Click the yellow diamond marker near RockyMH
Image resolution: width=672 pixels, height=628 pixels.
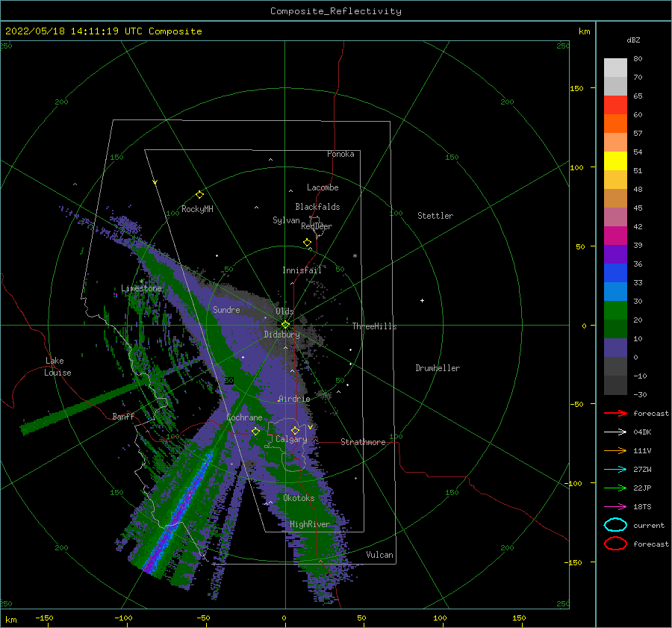pyautogui.click(x=199, y=195)
